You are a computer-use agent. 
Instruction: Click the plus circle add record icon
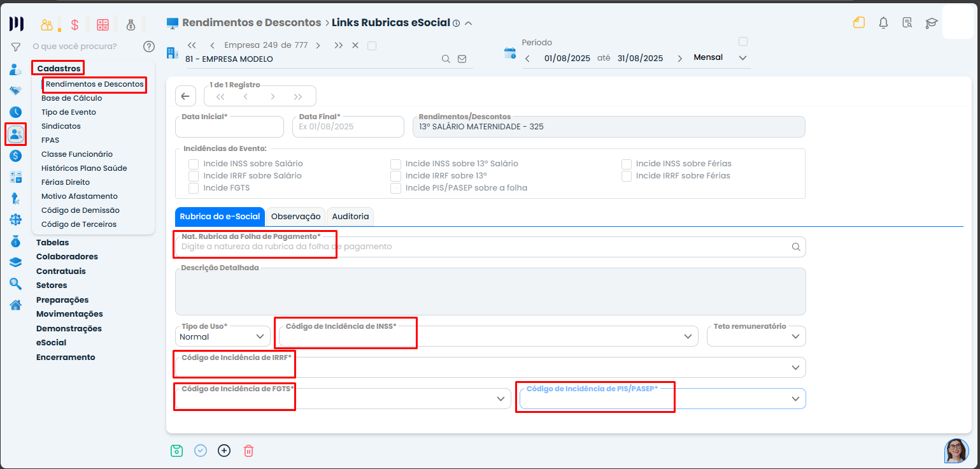[x=224, y=451]
